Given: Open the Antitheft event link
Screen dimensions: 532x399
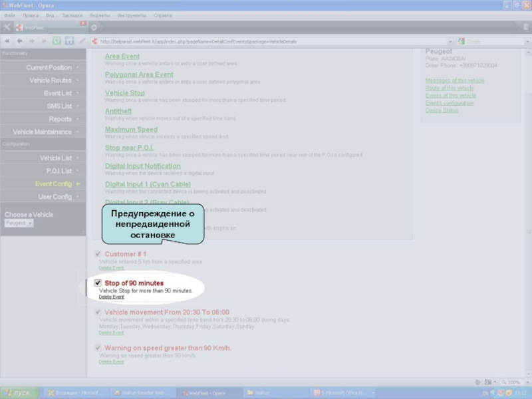Looking at the screenshot, I should [x=118, y=111].
